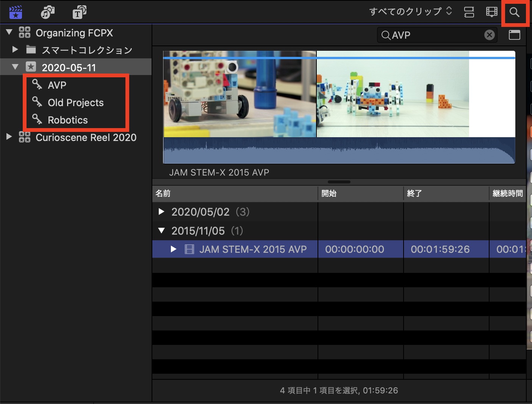532x404 pixels.
Task: Show the Photos and Audio sidebar
Action: pyautogui.click(x=47, y=12)
